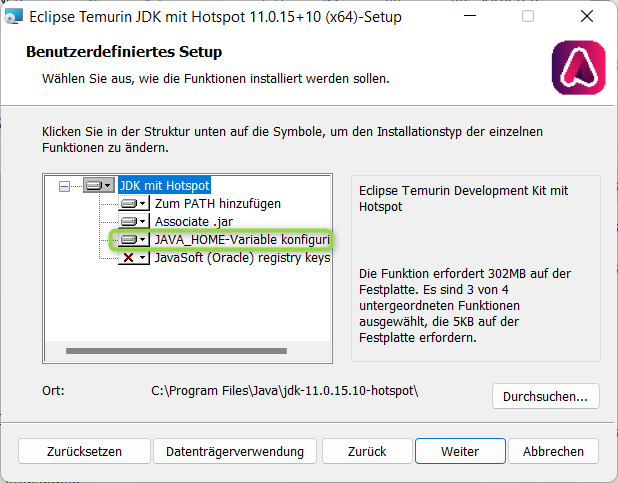Cancel setup with Abbrechen button
The height and width of the screenshot is (483, 618).
[553, 451]
